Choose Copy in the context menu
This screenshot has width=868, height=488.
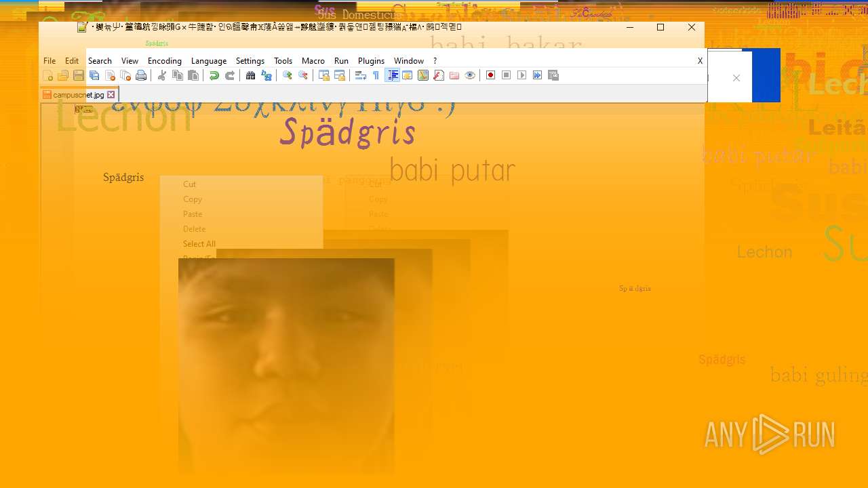click(x=193, y=199)
